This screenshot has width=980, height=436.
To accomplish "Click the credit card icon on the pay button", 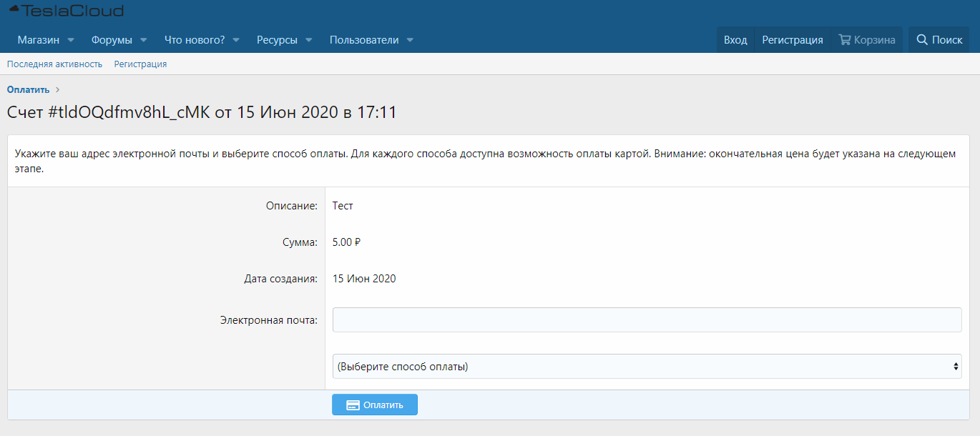I will pos(353,405).
